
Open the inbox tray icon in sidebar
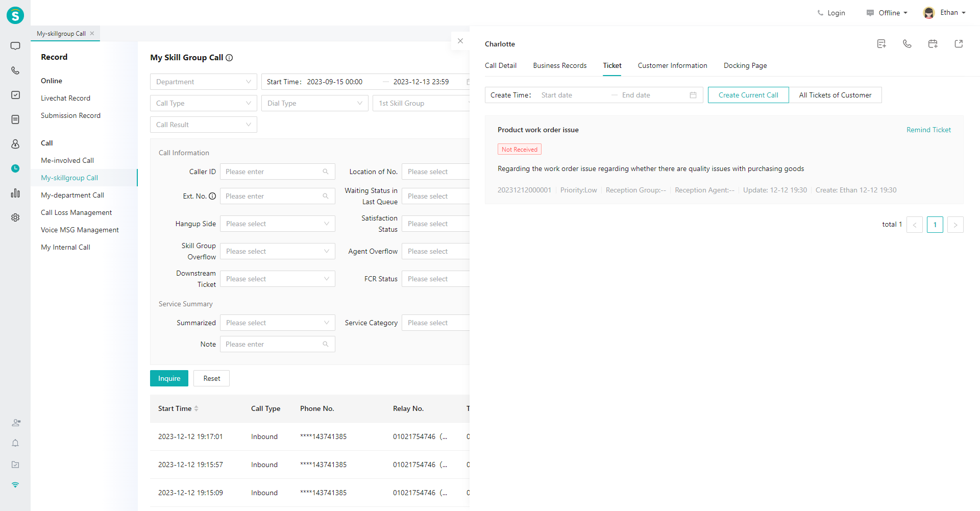(15, 465)
